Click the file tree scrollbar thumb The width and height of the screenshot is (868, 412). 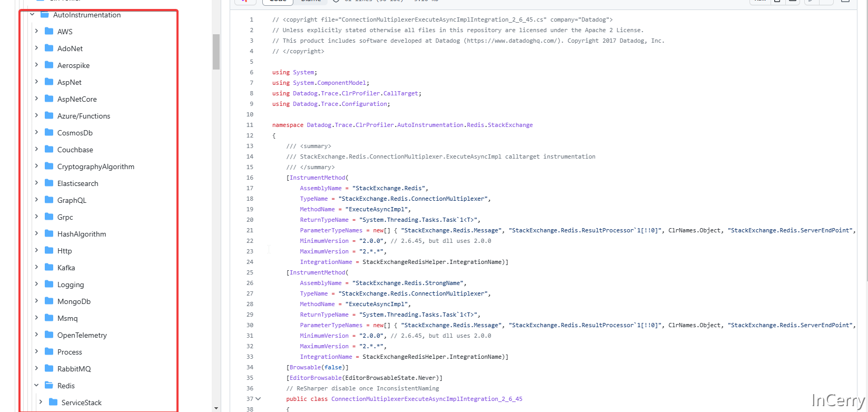coord(216,52)
